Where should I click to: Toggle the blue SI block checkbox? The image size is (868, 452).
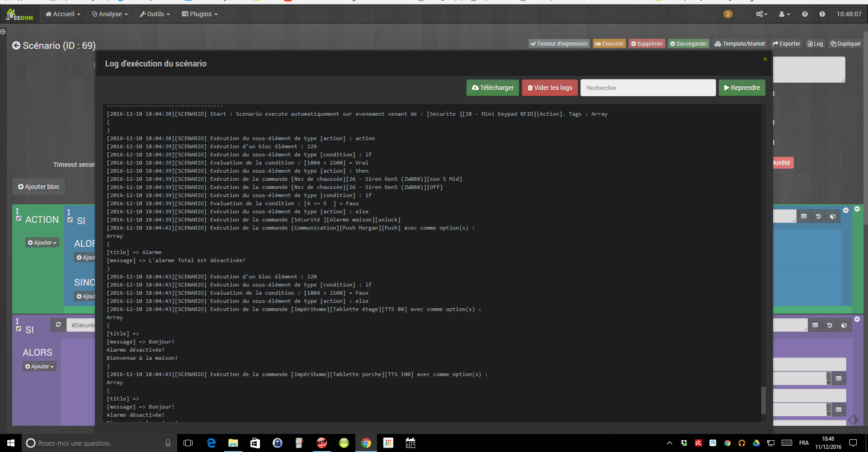[x=70, y=220]
